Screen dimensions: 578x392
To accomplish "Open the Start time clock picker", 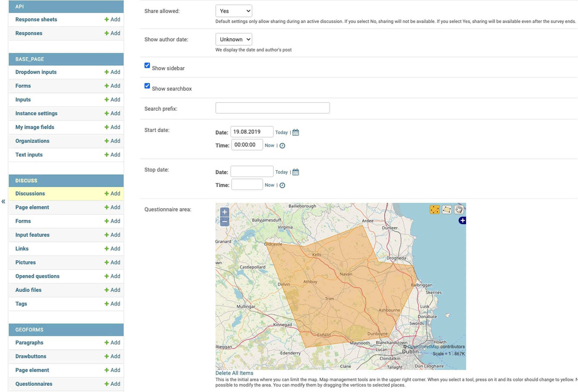I will [x=282, y=146].
